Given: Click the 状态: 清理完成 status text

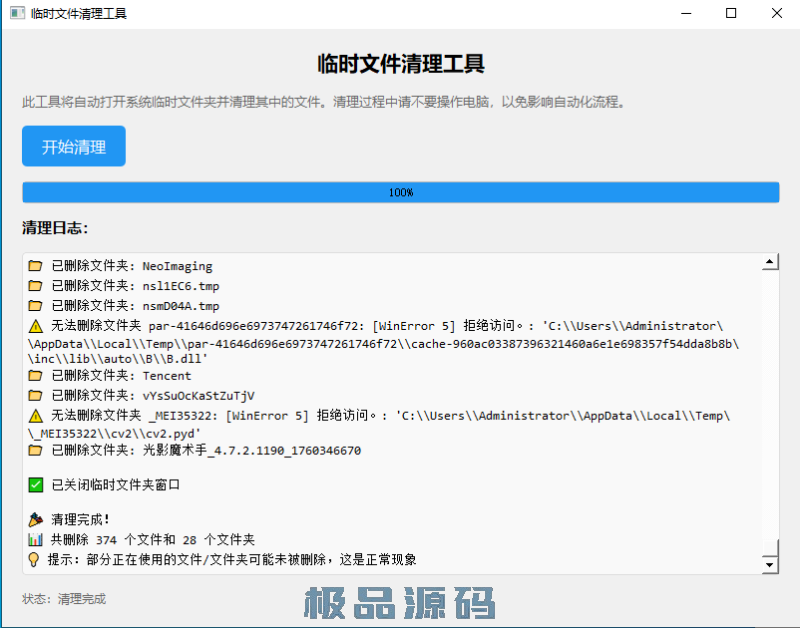Looking at the screenshot, I should (x=64, y=599).
